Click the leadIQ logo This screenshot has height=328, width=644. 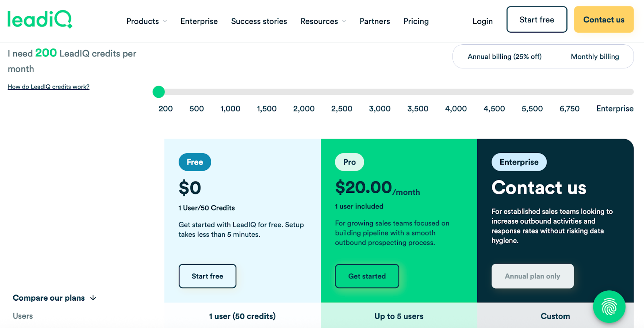pos(39,19)
